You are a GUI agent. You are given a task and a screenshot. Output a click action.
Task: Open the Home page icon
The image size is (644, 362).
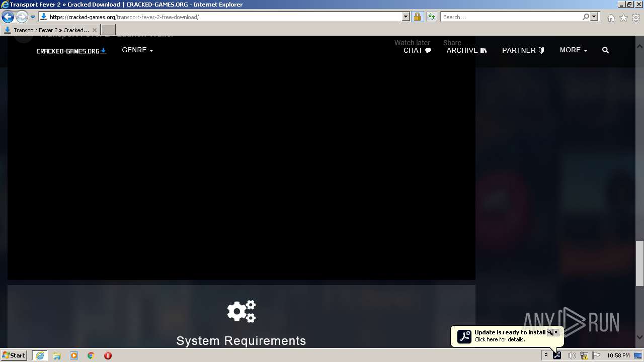click(611, 18)
